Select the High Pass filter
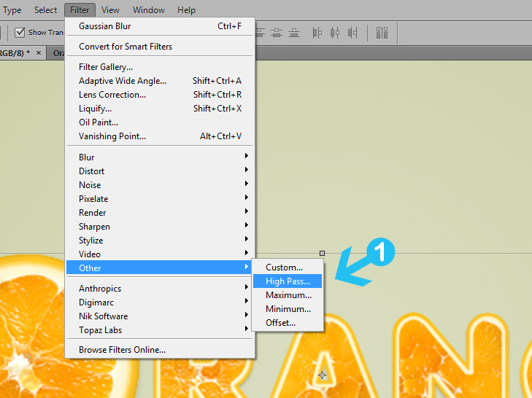532x398 pixels. pos(288,281)
